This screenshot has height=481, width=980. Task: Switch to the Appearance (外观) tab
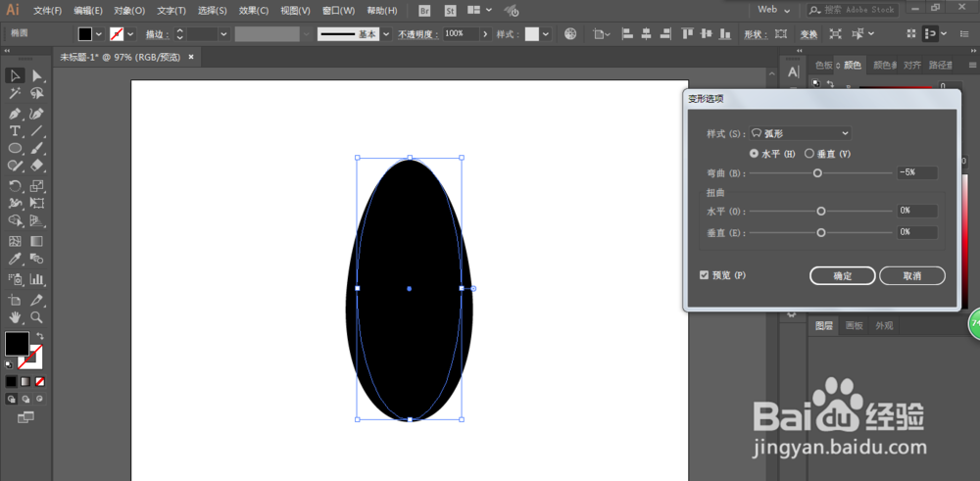884,325
